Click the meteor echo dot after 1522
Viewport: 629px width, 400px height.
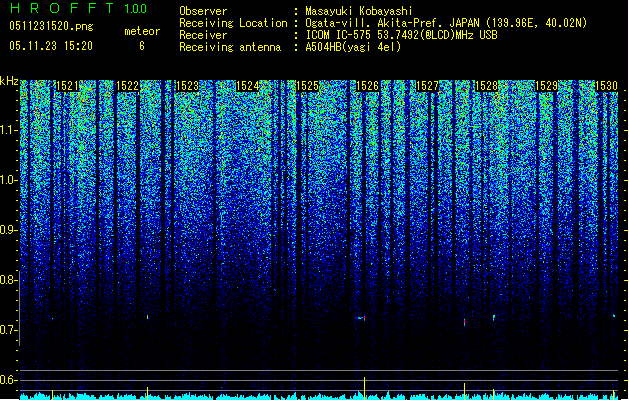148,317
